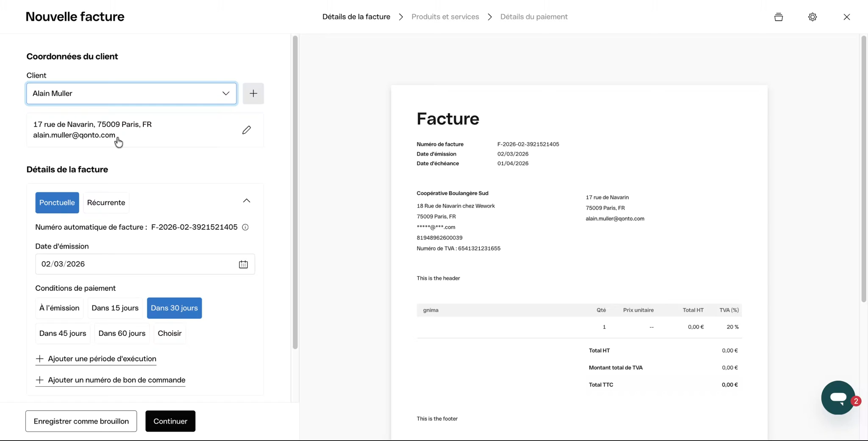Click Choisir to pick custom payment term

[x=170, y=333]
